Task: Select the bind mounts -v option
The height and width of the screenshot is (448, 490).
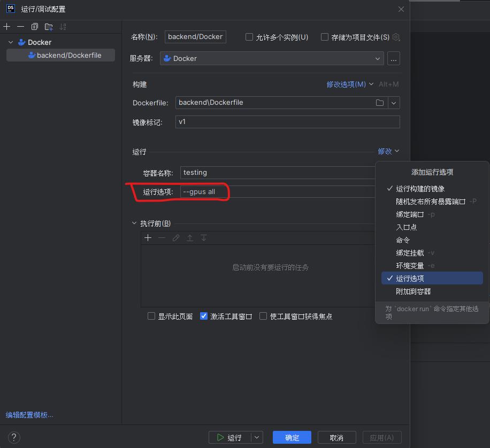Action: pos(432,253)
